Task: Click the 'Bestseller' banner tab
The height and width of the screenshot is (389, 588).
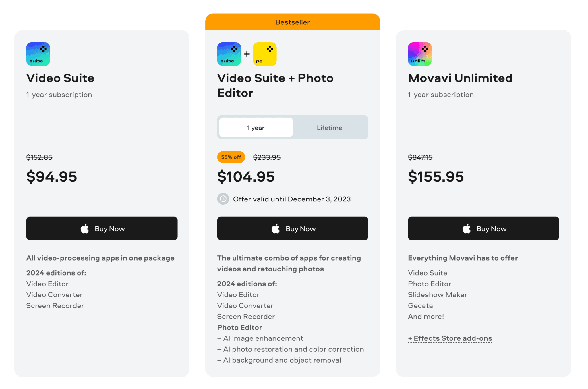Action: (292, 22)
